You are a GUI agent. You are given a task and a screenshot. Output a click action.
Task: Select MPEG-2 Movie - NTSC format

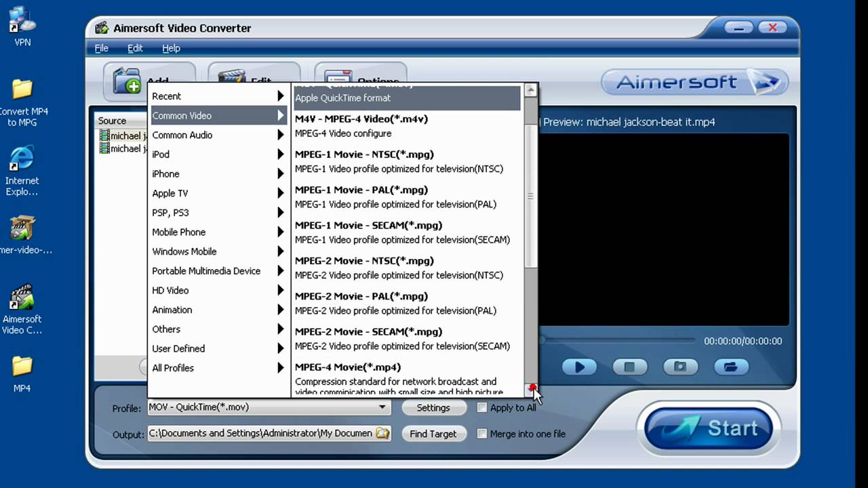click(408, 268)
